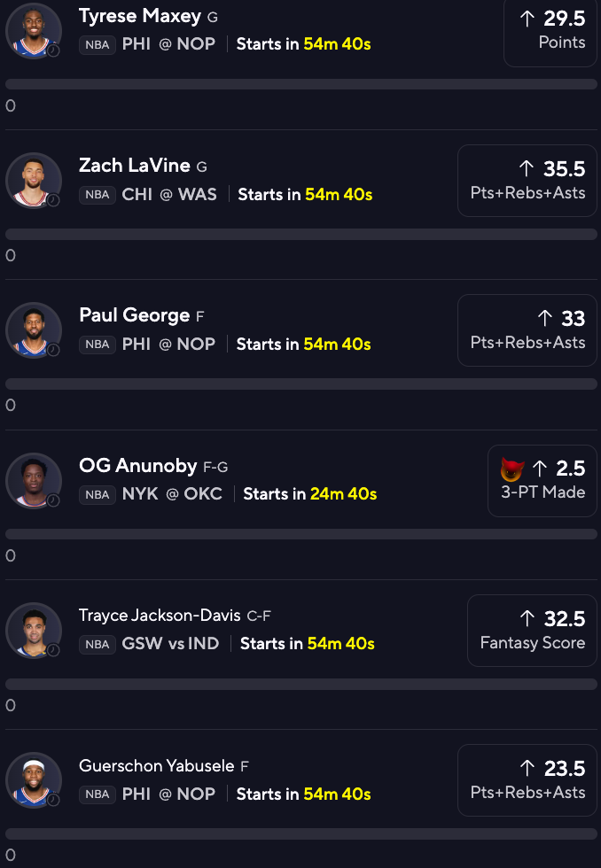This screenshot has width=601, height=868.
Task: Click the up arrow next to Zach LaVine's 35.5
Action: [x=527, y=168]
